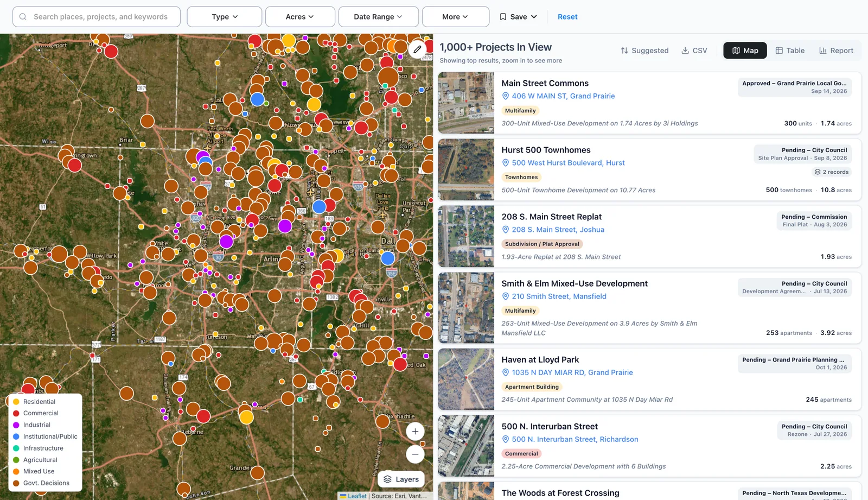Open the Type filter dropdown
The height and width of the screenshot is (500, 868).
pyautogui.click(x=225, y=17)
